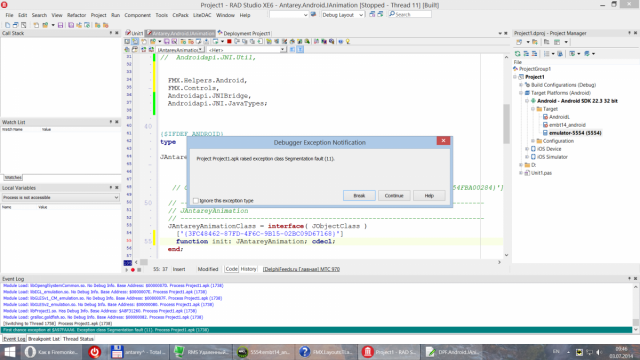Expand the Unit1.pas node
The image size is (640, 360).
coord(521,173)
